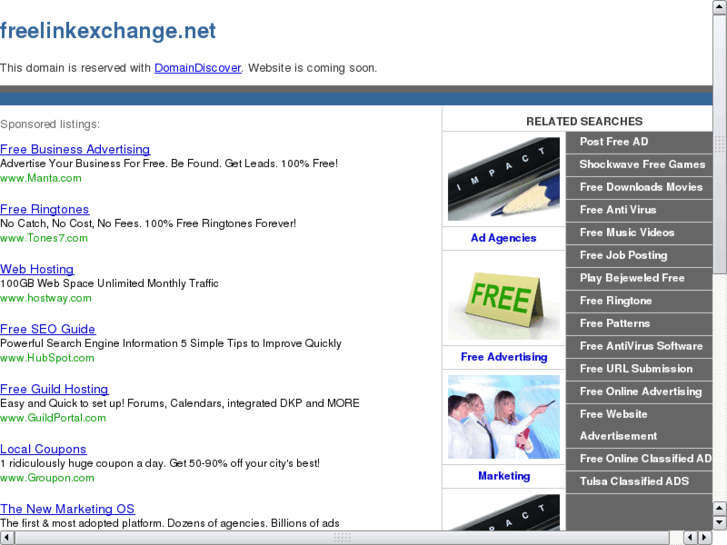Click the RELATED SEARCHES heading
Image resolution: width=727 pixels, height=545 pixels.
pyautogui.click(x=584, y=122)
